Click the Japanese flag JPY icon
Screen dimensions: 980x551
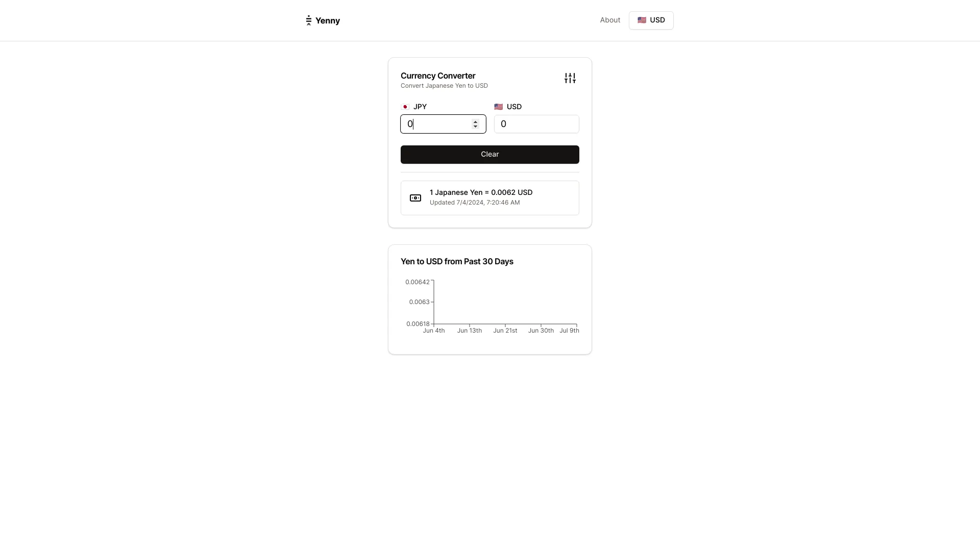pos(405,106)
